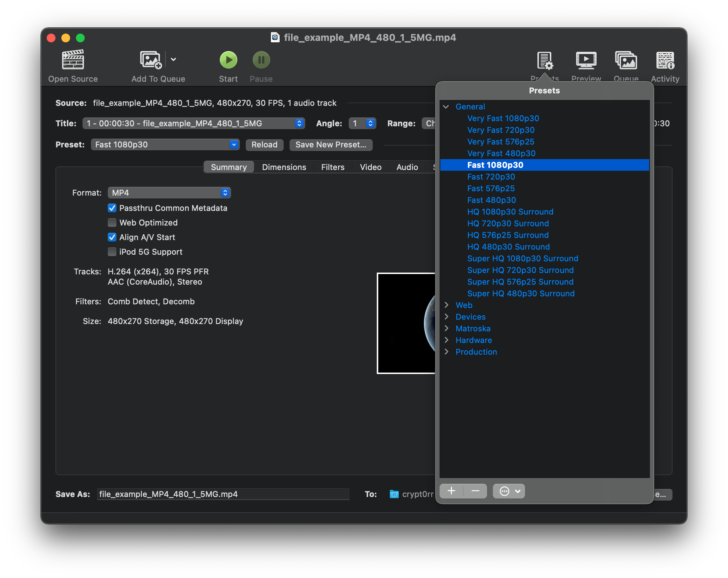This screenshot has height=578, width=728.
Task: Select the Super HQ 720p30 Surround preset
Action: click(x=520, y=270)
